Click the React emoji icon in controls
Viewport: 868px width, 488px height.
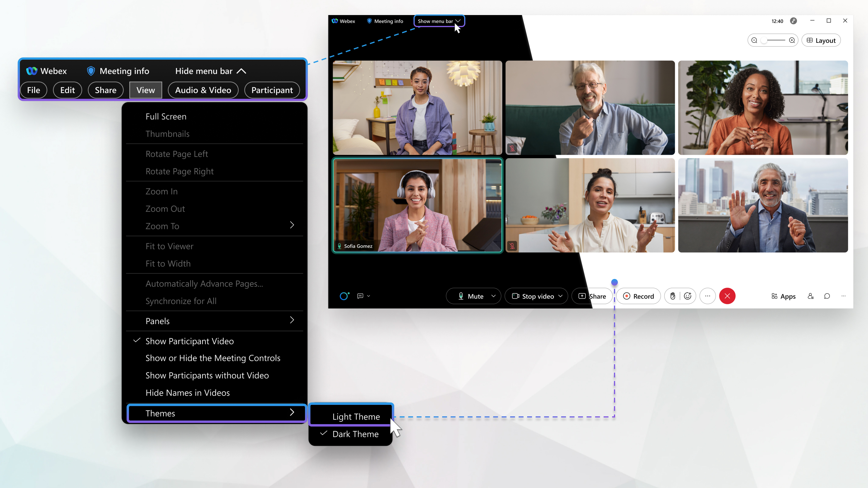(x=687, y=296)
